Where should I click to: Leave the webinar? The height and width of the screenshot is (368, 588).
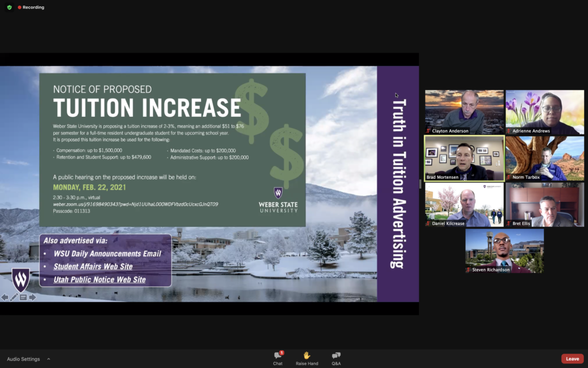572,359
